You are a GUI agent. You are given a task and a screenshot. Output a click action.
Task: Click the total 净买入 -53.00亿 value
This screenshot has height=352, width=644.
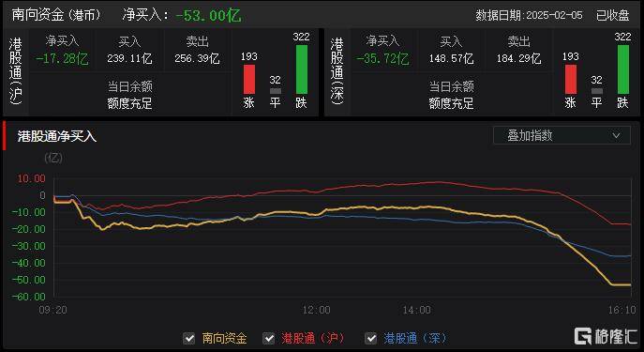pos(209,16)
